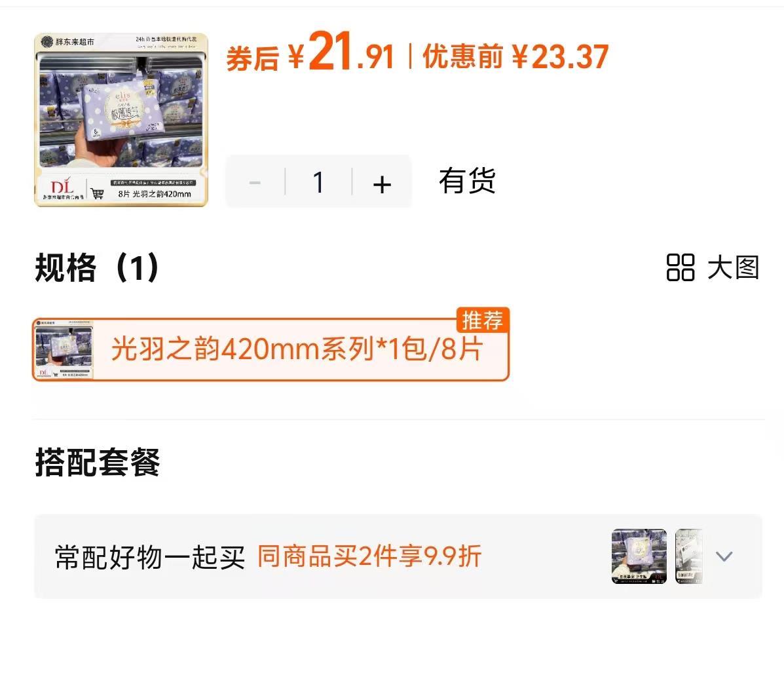This screenshot has height=694, width=784.
Task: Tap the 券后 ¥21.91 price
Action: pos(310,52)
